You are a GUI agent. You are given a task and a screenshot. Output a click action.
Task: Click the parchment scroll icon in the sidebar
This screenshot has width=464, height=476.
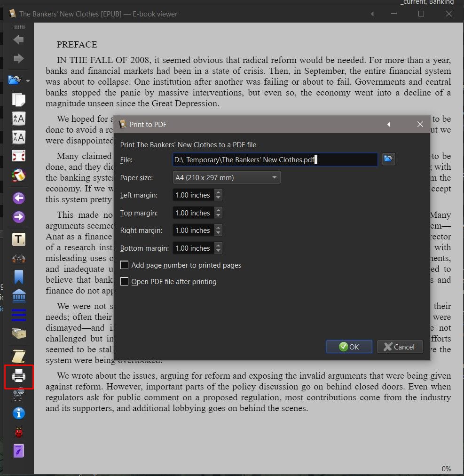pyautogui.click(x=18, y=357)
